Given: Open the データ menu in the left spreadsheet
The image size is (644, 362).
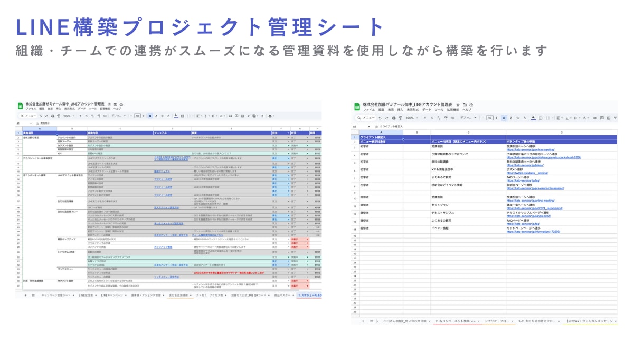Looking at the screenshot, I should [82, 109].
